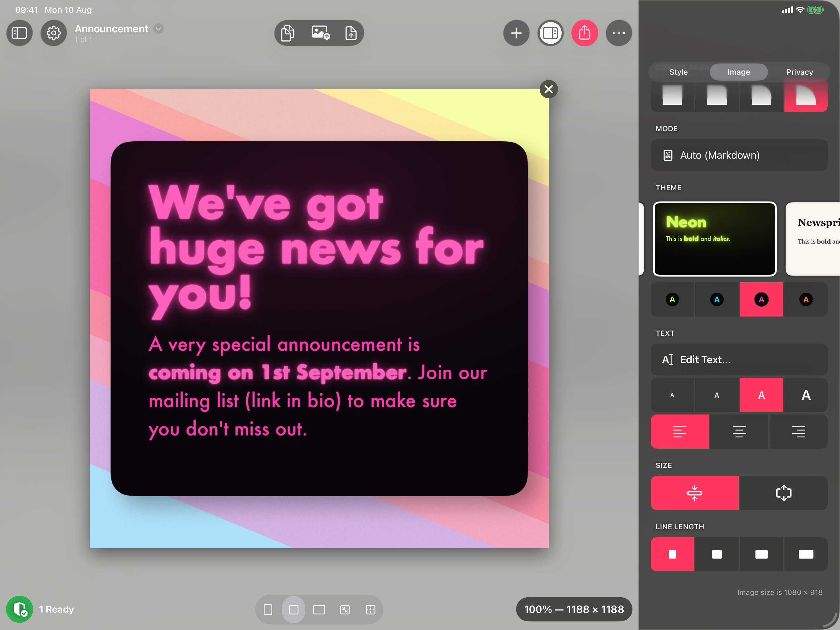Select the expand-to-fill size option

(784, 493)
